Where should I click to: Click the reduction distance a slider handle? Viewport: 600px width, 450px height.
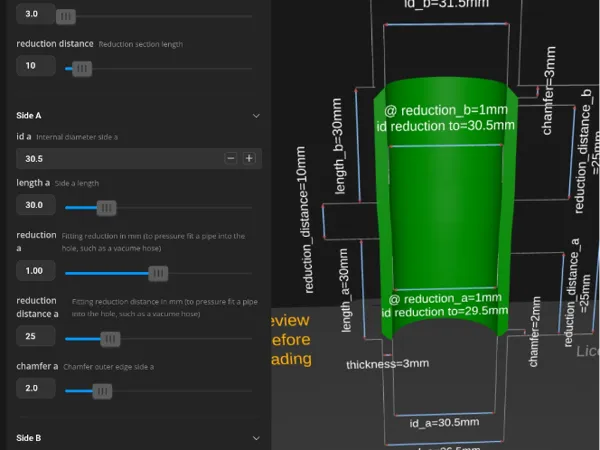[x=110, y=339]
